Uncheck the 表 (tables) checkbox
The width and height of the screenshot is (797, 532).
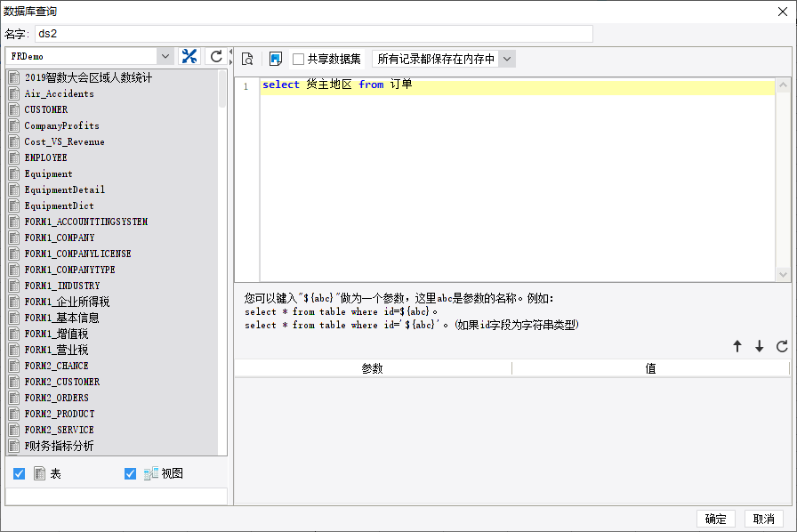tap(20, 473)
